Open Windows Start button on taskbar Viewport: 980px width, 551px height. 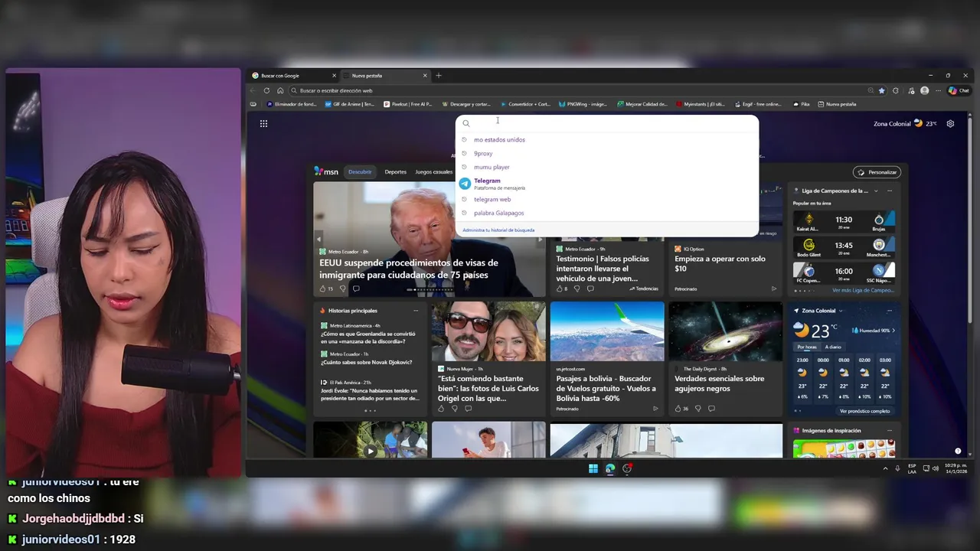593,468
